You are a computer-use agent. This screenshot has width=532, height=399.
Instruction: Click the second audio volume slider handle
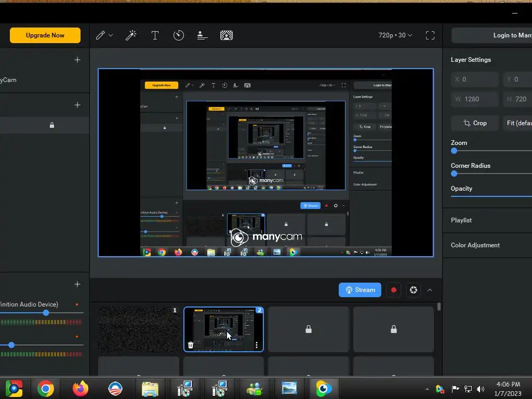[11, 345]
